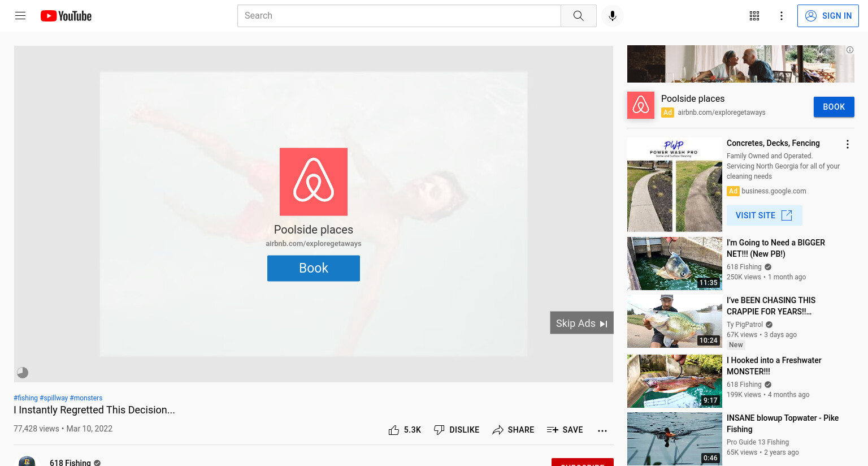
Task: Open the YouTube apps grid
Action: coord(754,16)
